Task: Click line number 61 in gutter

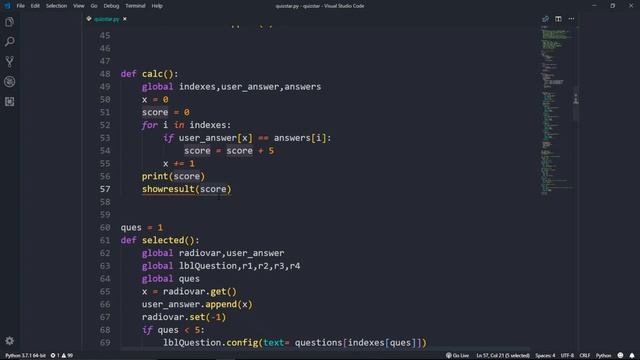Action: coord(105,240)
